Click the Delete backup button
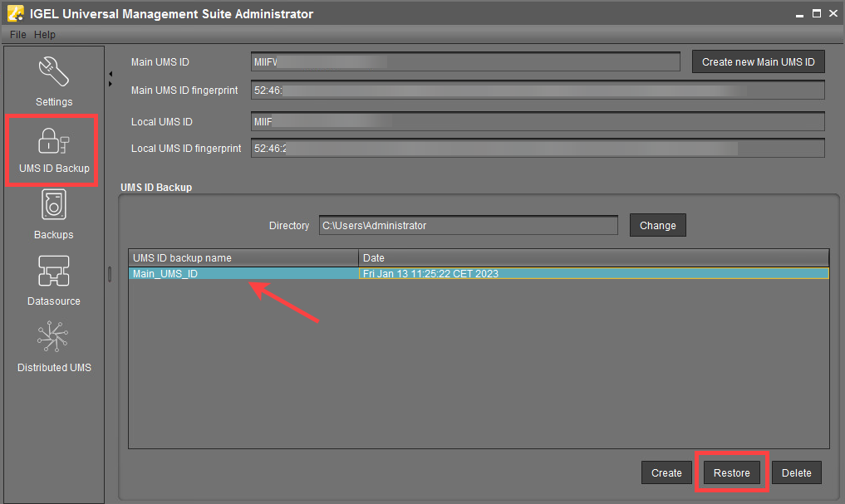The image size is (845, 504). coord(796,473)
